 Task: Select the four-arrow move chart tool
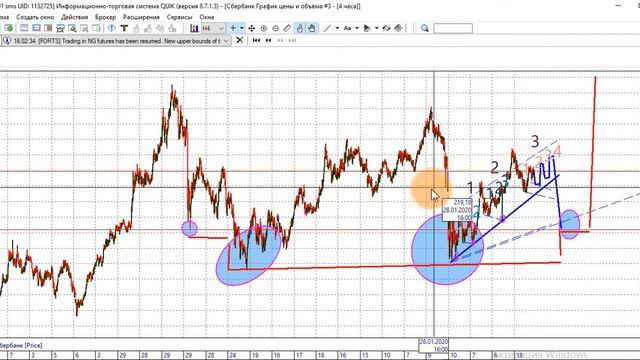tap(251, 28)
